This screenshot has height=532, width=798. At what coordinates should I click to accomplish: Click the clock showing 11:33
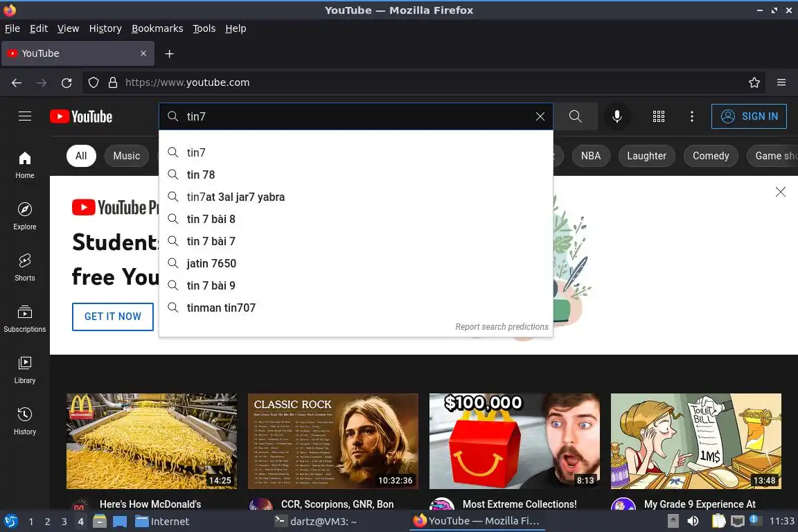pyautogui.click(x=781, y=521)
